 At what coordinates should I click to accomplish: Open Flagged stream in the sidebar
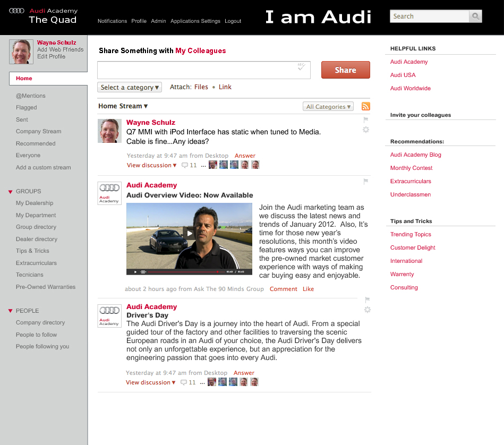27,108
